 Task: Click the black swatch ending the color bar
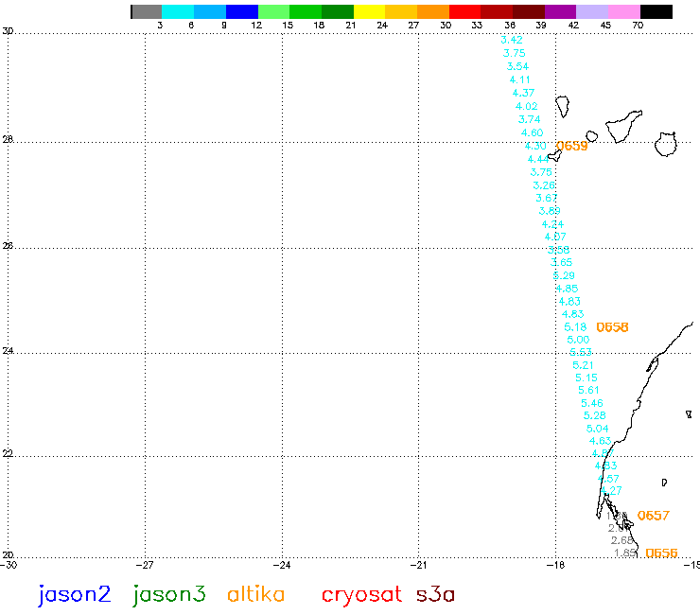click(x=656, y=11)
